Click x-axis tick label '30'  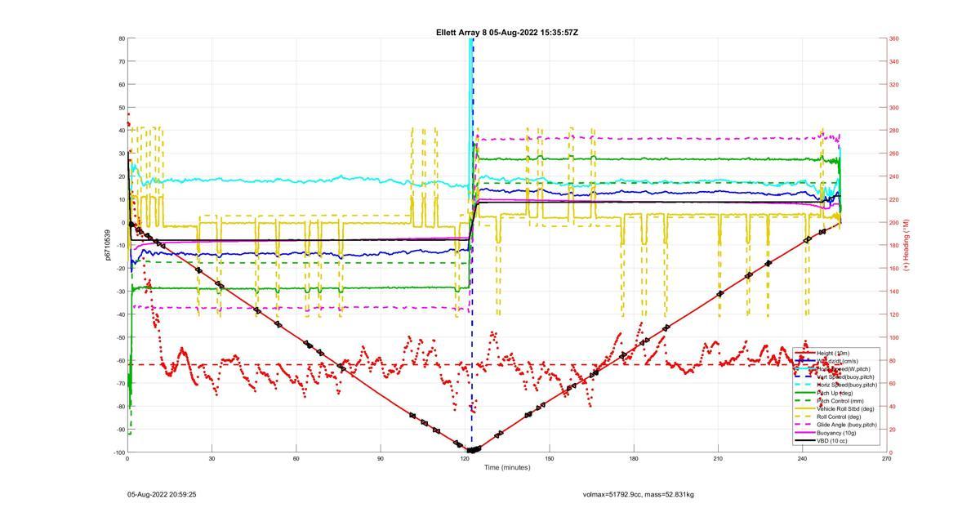click(212, 459)
